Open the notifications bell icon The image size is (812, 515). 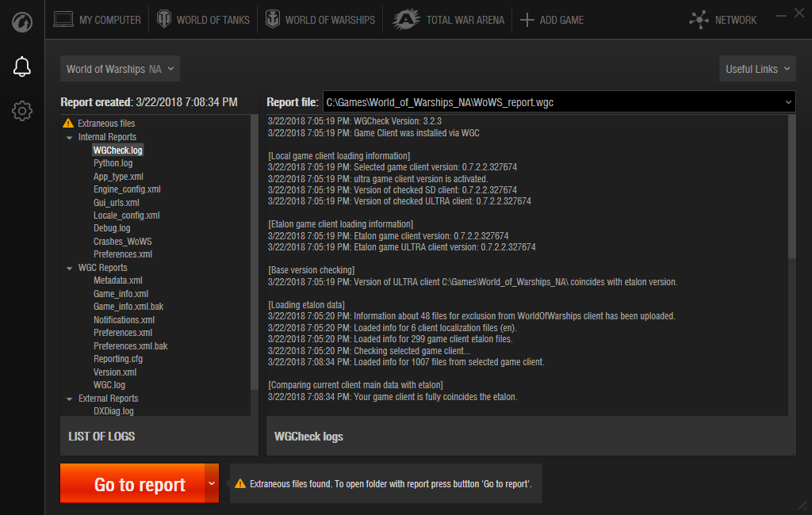(21, 67)
